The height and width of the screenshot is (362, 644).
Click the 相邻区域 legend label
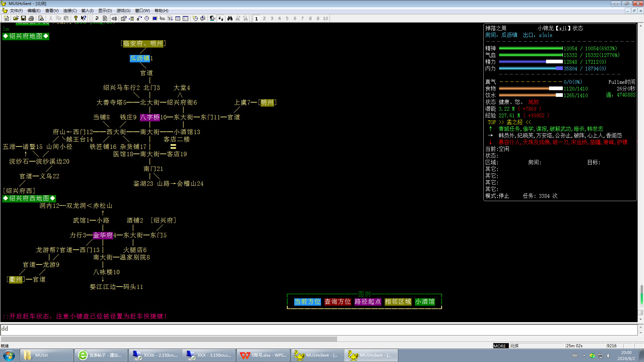click(x=398, y=302)
